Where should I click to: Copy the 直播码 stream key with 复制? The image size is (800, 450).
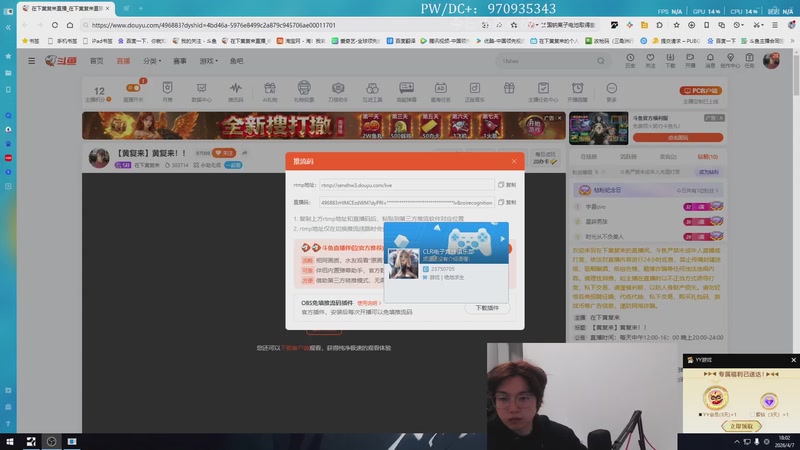pyautogui.click(x=507, y=202)
